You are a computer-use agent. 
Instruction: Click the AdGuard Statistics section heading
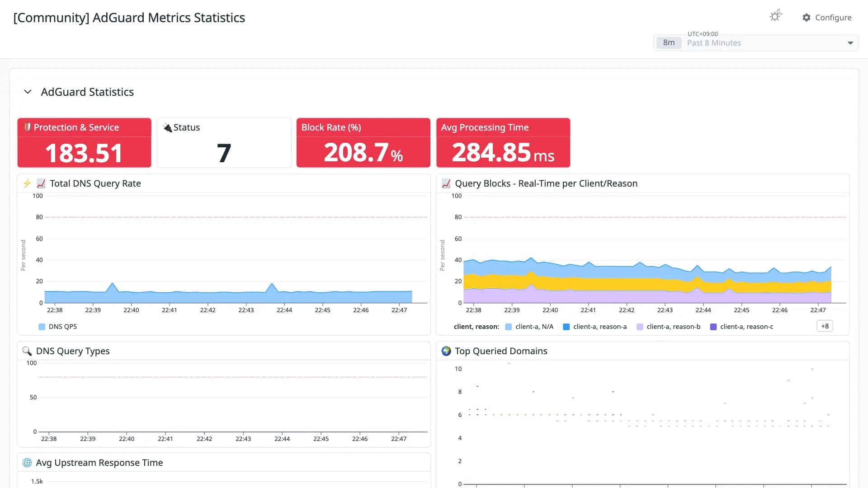[x=87, y=92]
